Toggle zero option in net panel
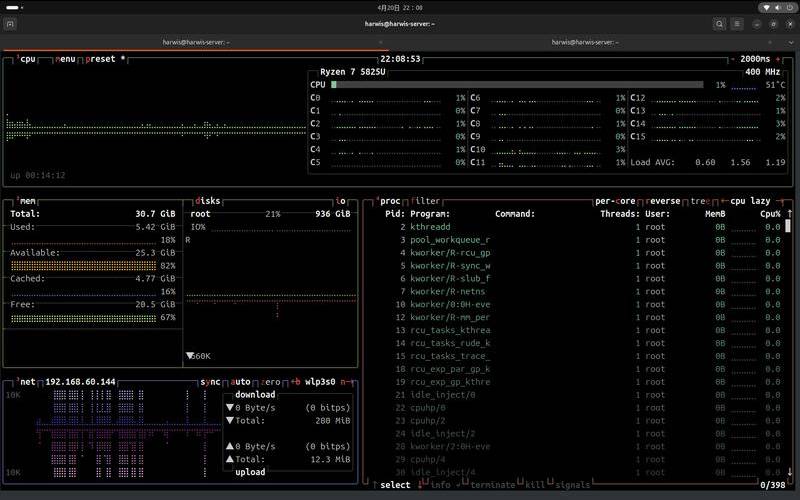 click(x=270, y=382)
